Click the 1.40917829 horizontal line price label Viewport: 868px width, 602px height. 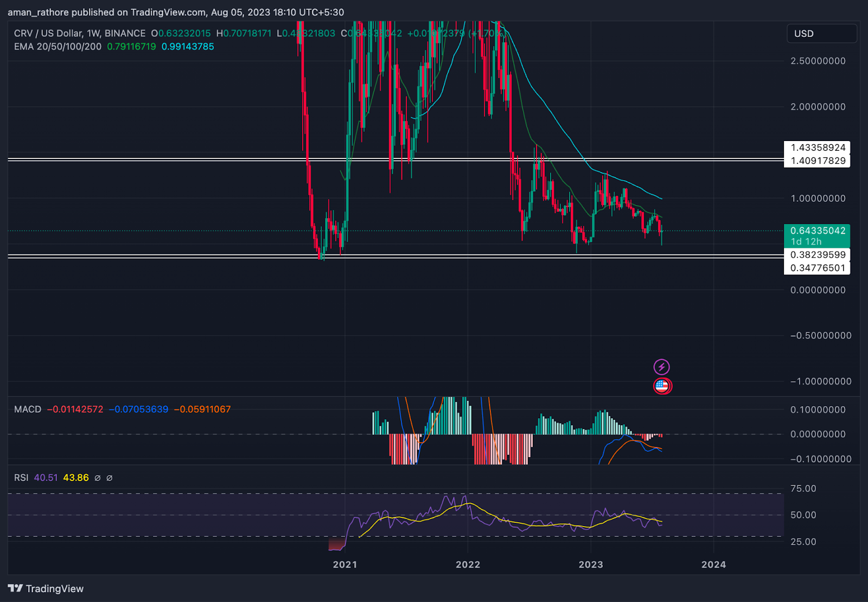coord(817,161)
